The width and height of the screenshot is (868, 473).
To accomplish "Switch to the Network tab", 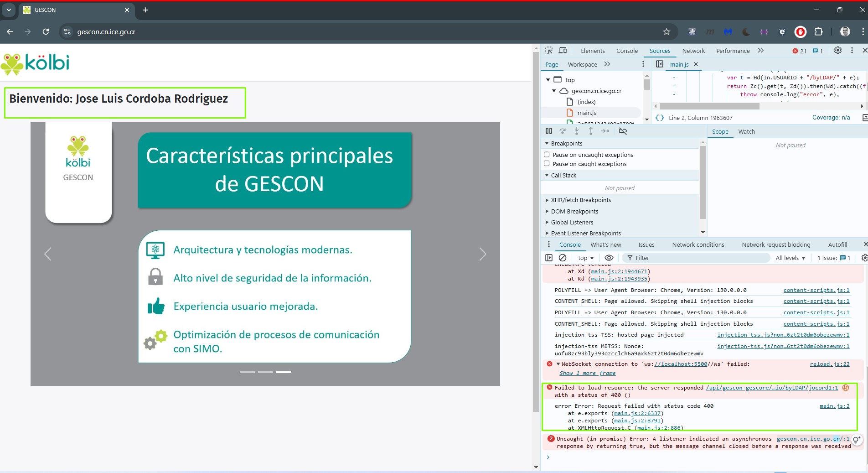I will point(693,51).
